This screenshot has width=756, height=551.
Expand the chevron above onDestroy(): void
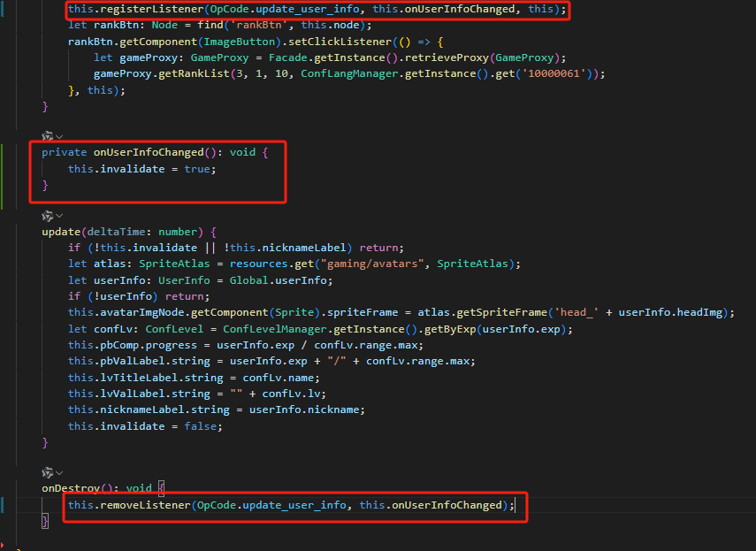tap(59, 473)
